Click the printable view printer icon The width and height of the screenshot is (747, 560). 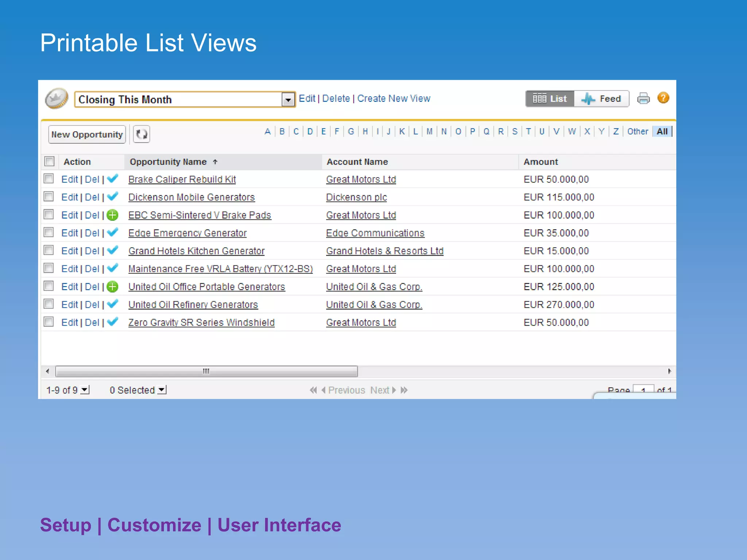(643, 98)
